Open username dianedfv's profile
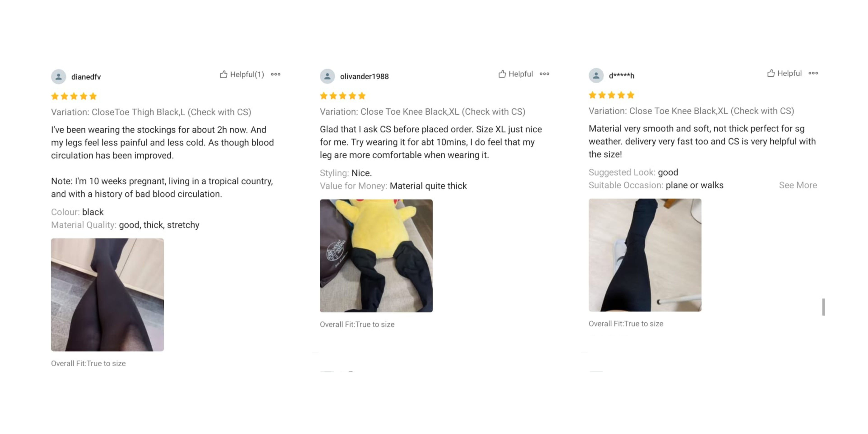 point(86,77)
